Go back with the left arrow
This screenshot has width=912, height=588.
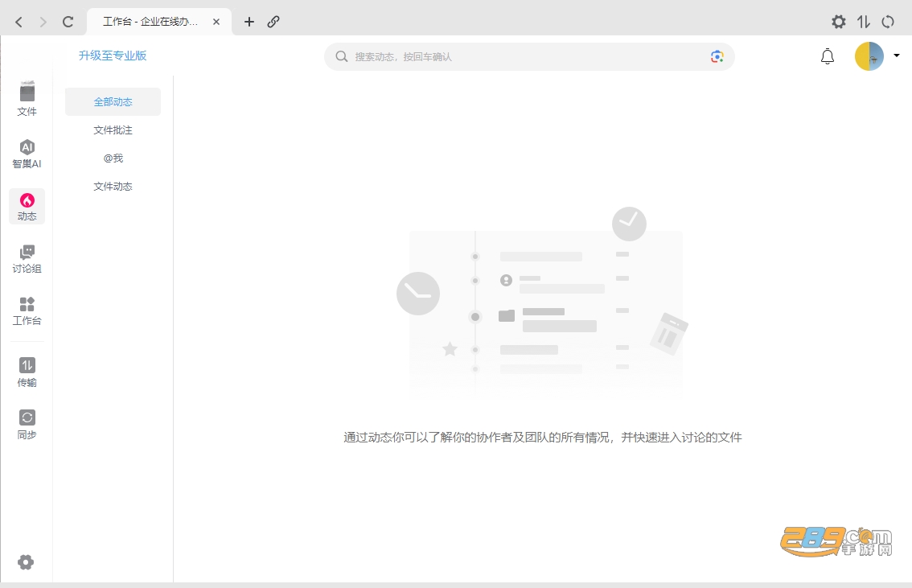pyautogui.click(x=18, y=22)
